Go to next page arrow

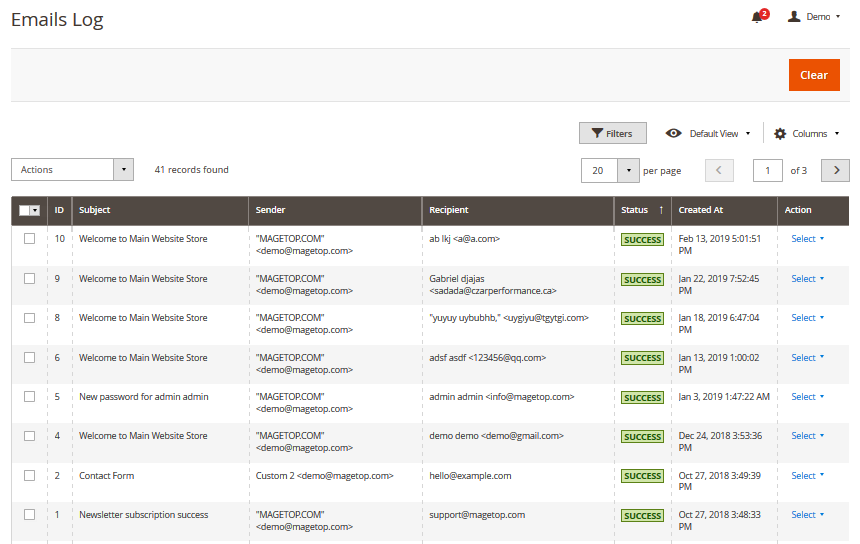tap(835, 170)
